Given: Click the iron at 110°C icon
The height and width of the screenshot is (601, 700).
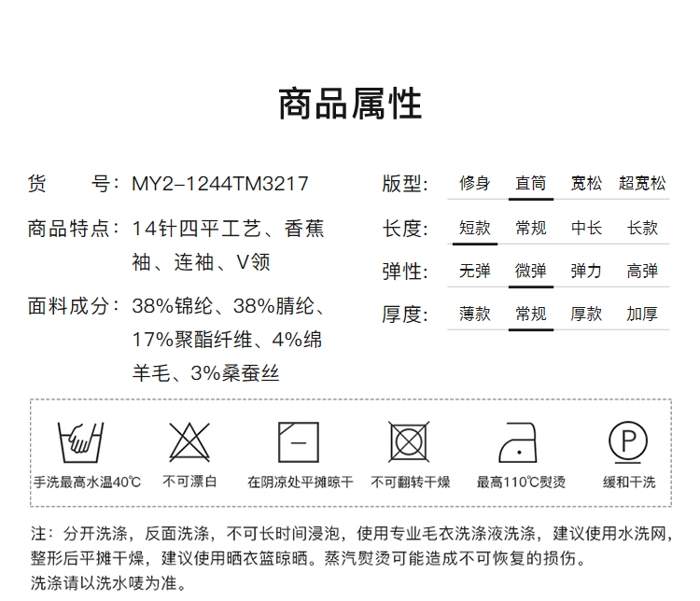Looking at the screenshot, I should tap(521, 440).
